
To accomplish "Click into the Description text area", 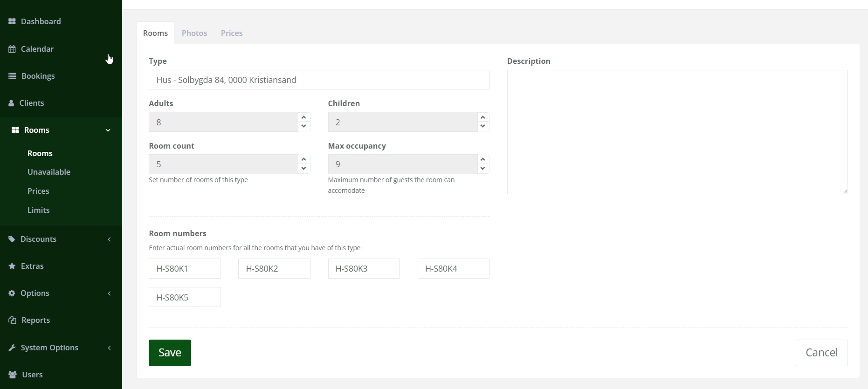I will coord(677,132).
